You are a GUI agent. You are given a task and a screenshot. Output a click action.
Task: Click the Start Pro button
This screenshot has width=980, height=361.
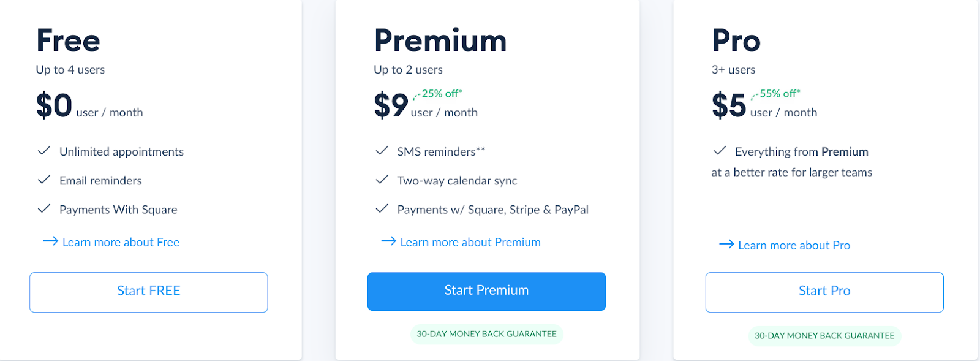coord(824,292)
